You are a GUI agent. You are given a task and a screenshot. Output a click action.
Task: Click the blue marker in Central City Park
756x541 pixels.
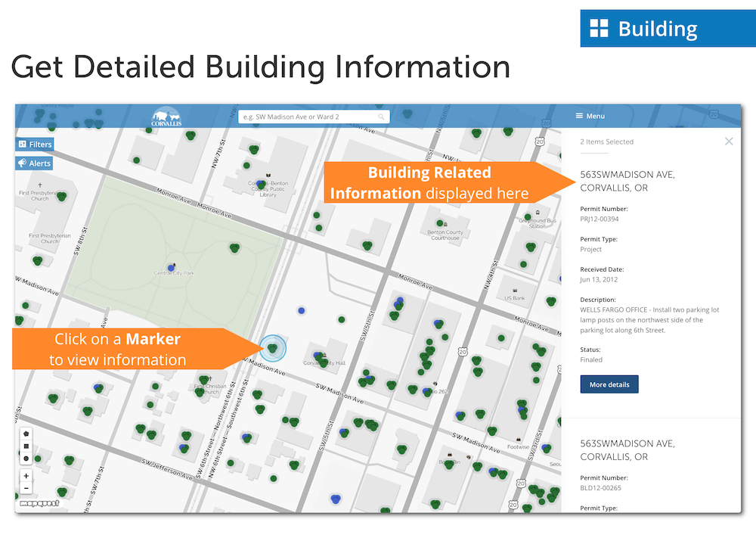click(x=171, y=268)
